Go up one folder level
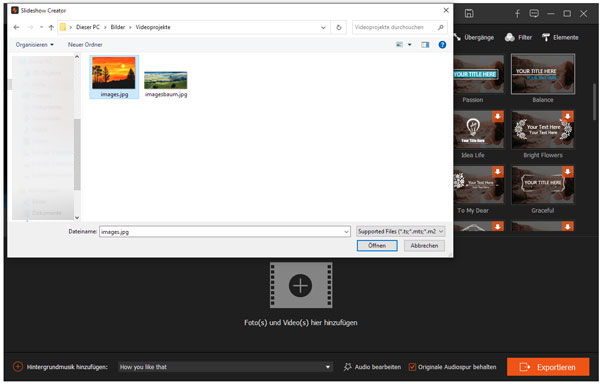 pos(51,28)
